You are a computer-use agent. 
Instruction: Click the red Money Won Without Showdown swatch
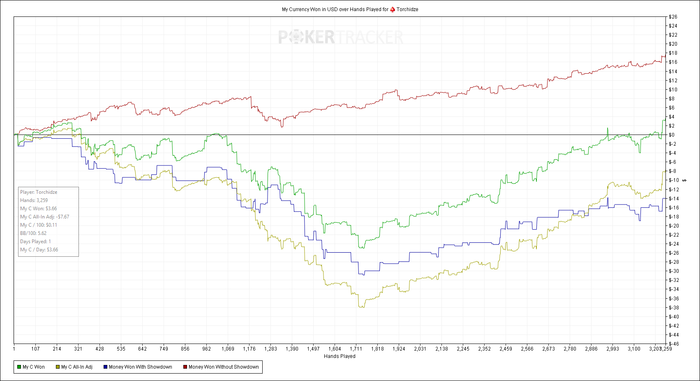tap(185, 367)
